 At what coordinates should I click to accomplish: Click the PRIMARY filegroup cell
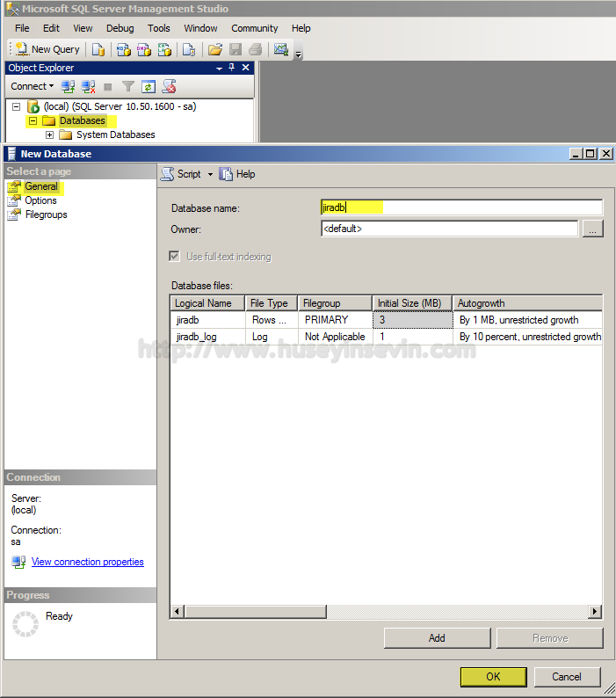click(335, 320)
